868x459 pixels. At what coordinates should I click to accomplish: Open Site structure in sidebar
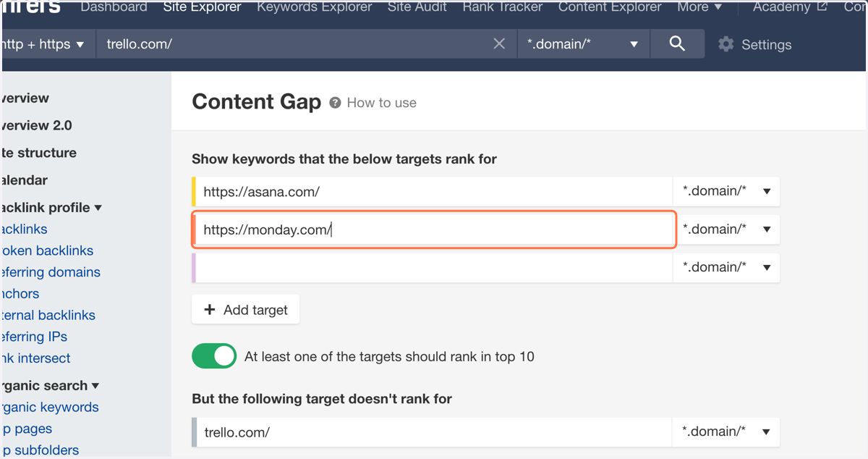click(39, 153)
